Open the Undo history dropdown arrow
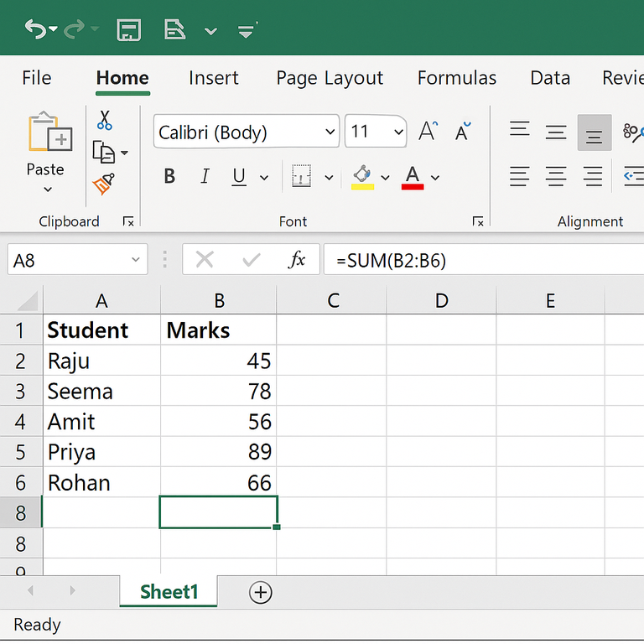The height and width of the screenshot is (644, 644). pyautogui.click(x=54, y=29)
